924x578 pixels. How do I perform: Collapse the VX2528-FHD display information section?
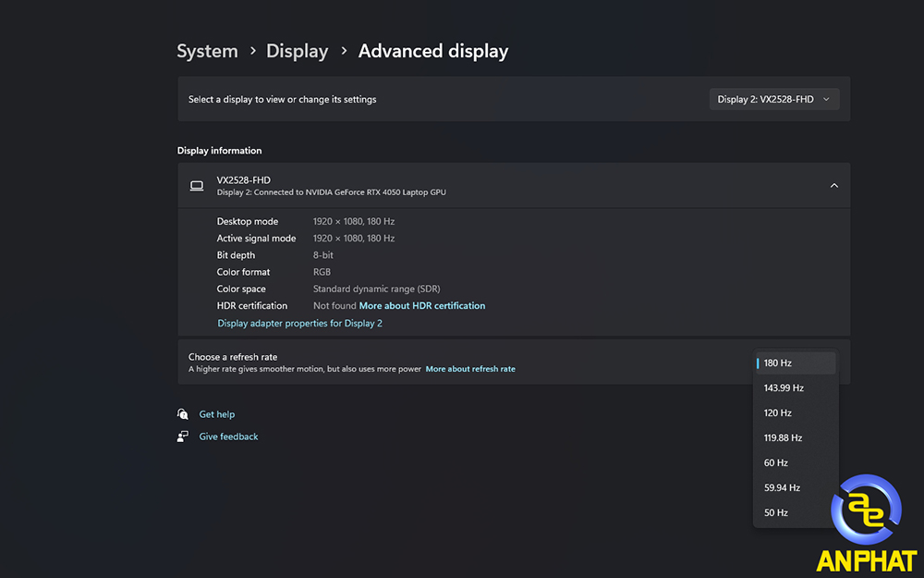[833, 186]
